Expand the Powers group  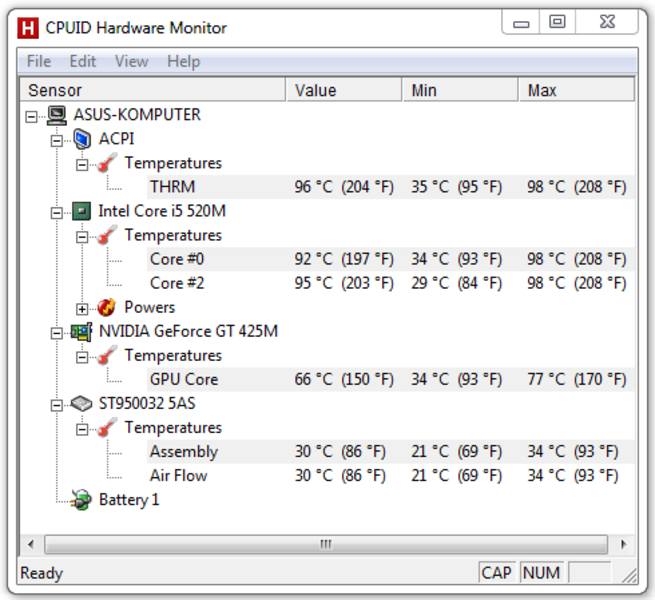pos(82,309)
